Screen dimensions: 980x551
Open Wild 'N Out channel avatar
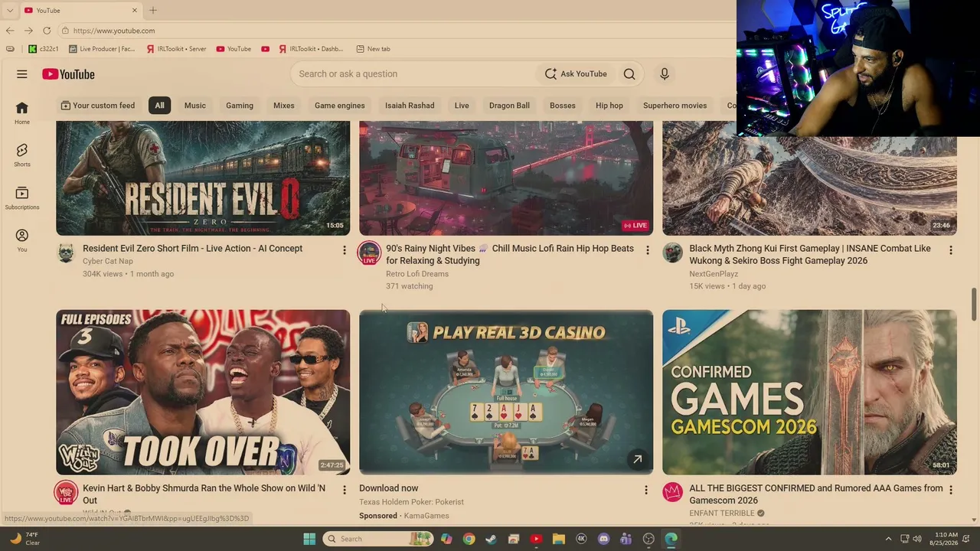[x=66, y=492]
